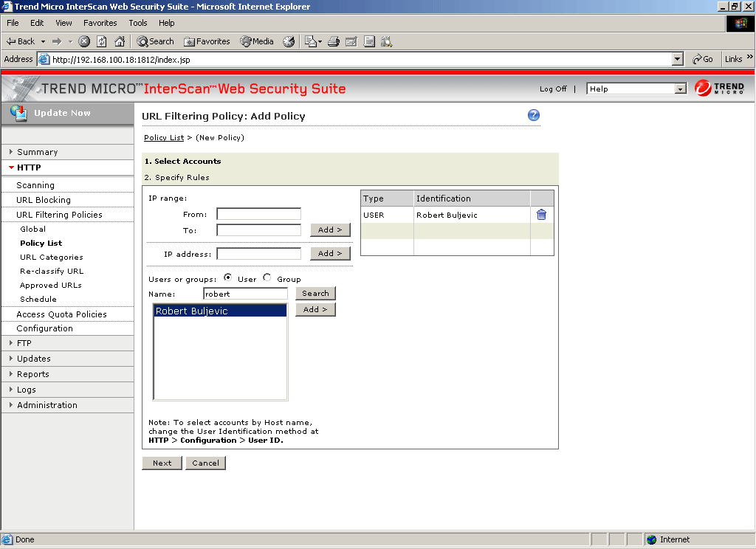Open the blue help question mark icon
756x549 pixels.
point(534,115)
